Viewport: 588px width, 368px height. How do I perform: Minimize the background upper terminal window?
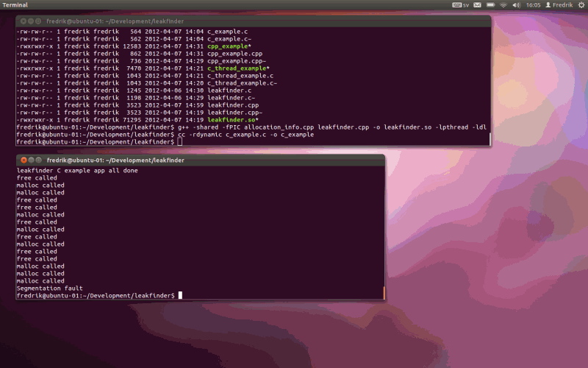click(x=31, y=21)
